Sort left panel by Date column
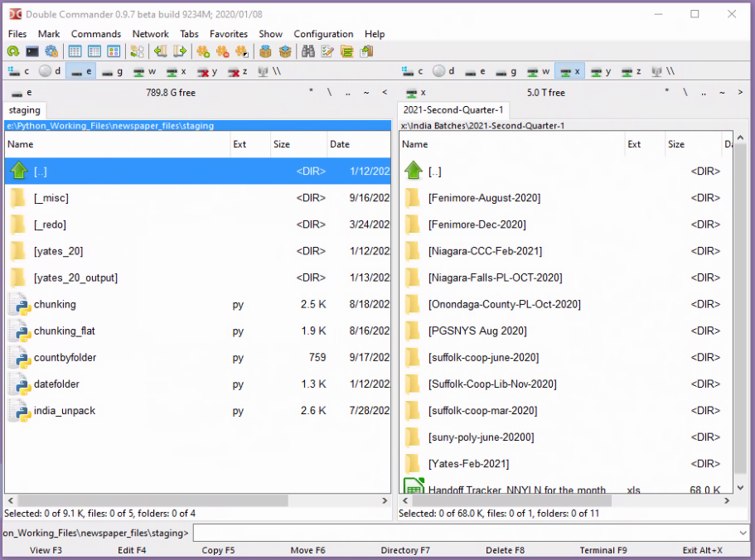The width and height of the screenshot is (755, 560). (359, 144)
